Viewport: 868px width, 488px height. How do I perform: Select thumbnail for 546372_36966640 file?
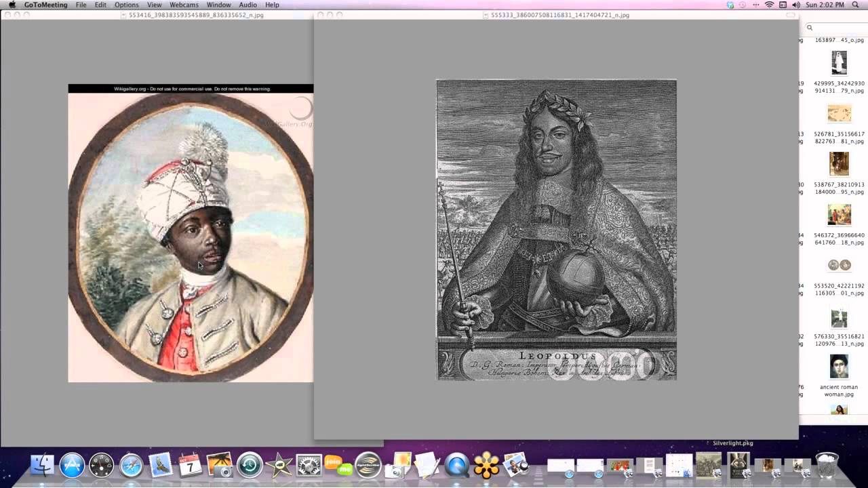(840, 215)
